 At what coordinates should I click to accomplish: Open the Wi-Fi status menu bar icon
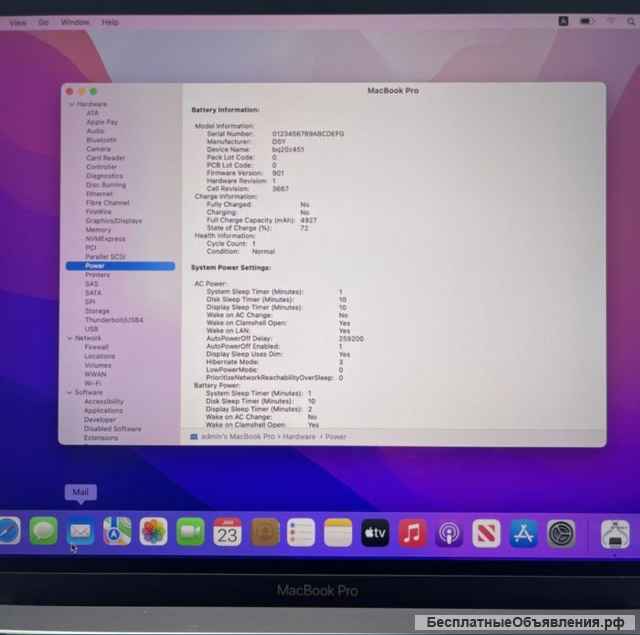(611, 21)
